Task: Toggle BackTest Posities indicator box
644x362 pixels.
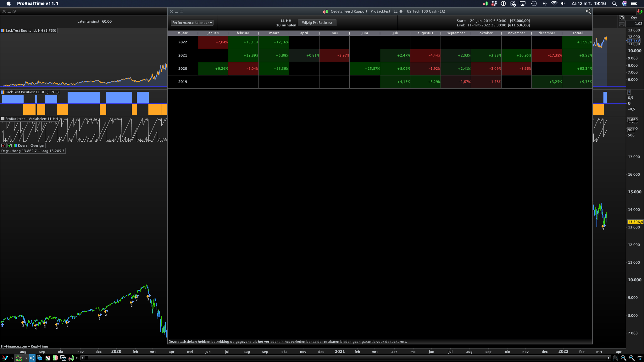Action: 3,92
